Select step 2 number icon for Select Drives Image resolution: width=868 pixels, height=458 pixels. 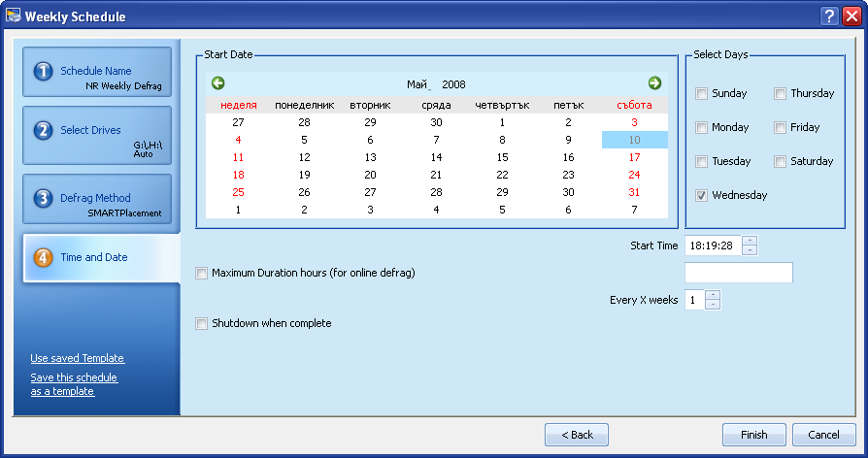(43, 131)
